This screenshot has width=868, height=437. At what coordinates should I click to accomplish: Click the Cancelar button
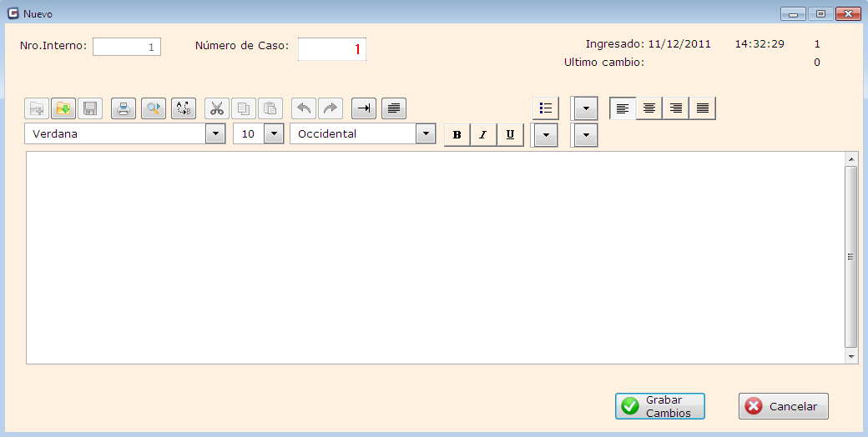click(x=784, y=406)
